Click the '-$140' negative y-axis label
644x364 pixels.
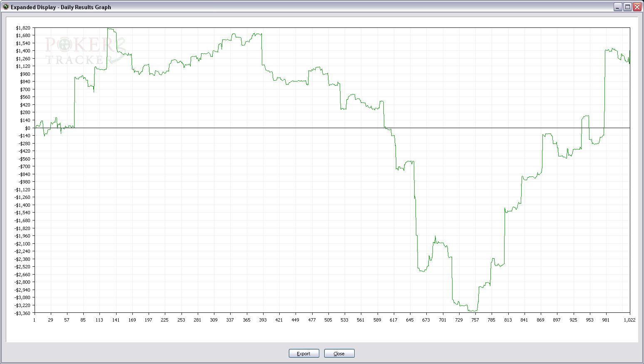pyautogui.click(x=24, y=136)
